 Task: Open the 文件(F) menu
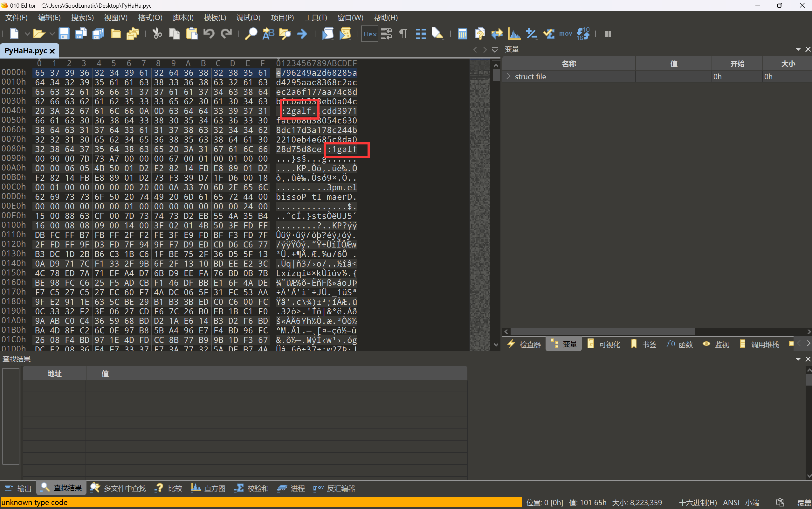click(x=17, y=17)
